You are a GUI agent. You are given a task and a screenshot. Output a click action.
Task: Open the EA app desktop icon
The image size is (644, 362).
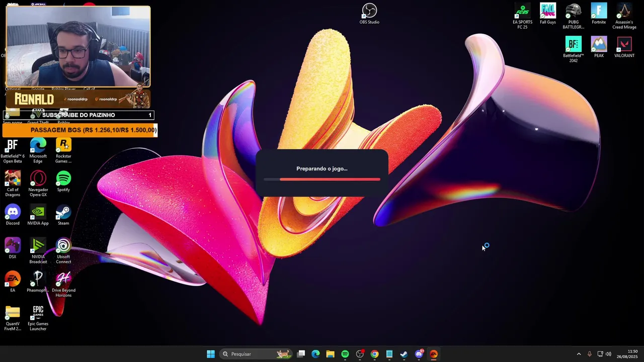point(13,282)
